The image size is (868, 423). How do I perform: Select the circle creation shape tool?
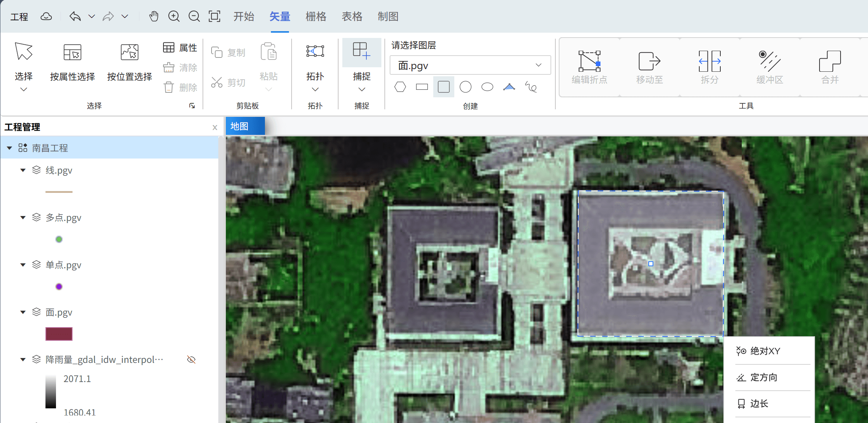(465, 86)
